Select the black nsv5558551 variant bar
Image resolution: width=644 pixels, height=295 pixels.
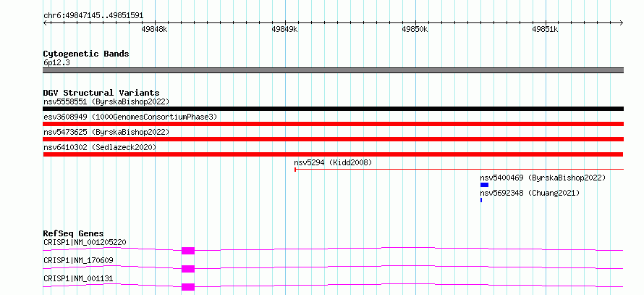tap(333, 109)
